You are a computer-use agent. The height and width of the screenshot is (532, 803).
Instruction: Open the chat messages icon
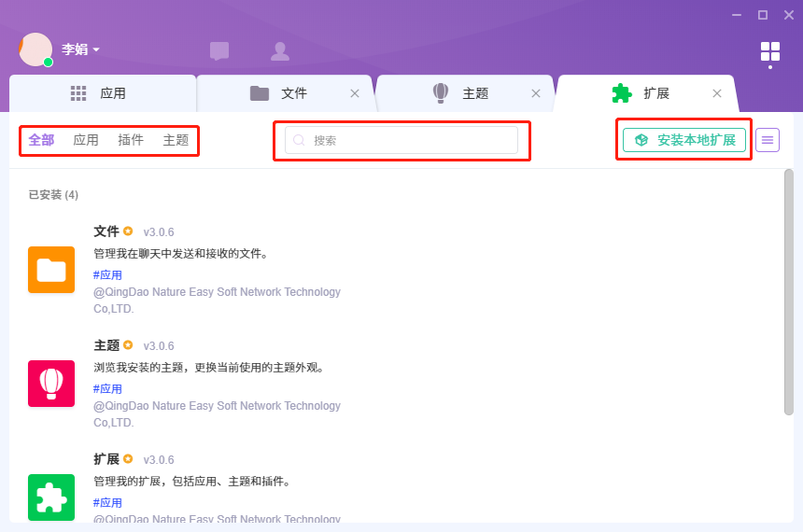pyautogui.click(x=219, y=50)
